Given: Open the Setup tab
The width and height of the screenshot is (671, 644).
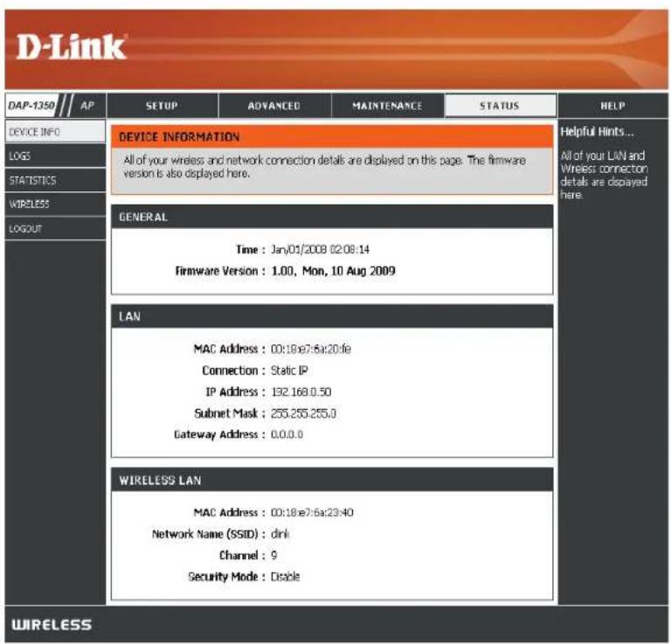Looking at the screenshot, I should (163, 106).
